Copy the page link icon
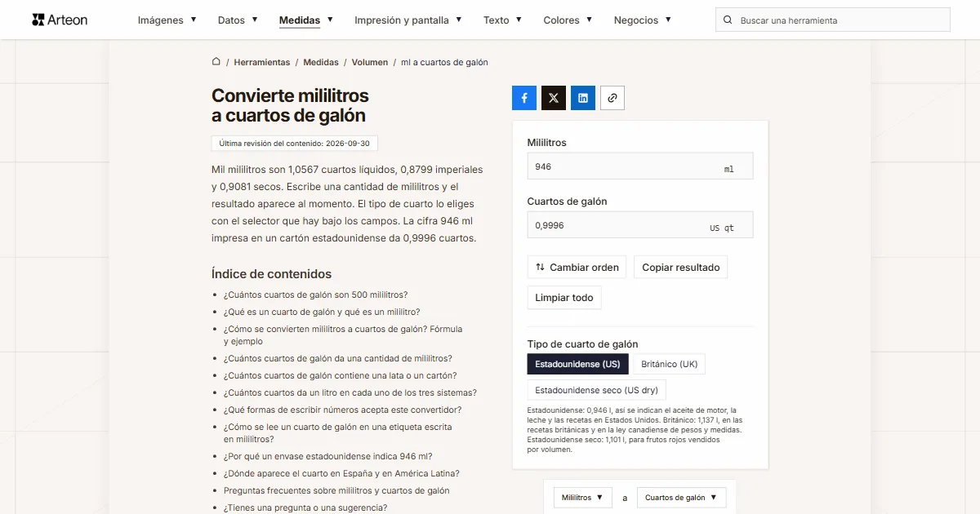The width and height of the screenshot is (980, 514). [x=612, y=98]
